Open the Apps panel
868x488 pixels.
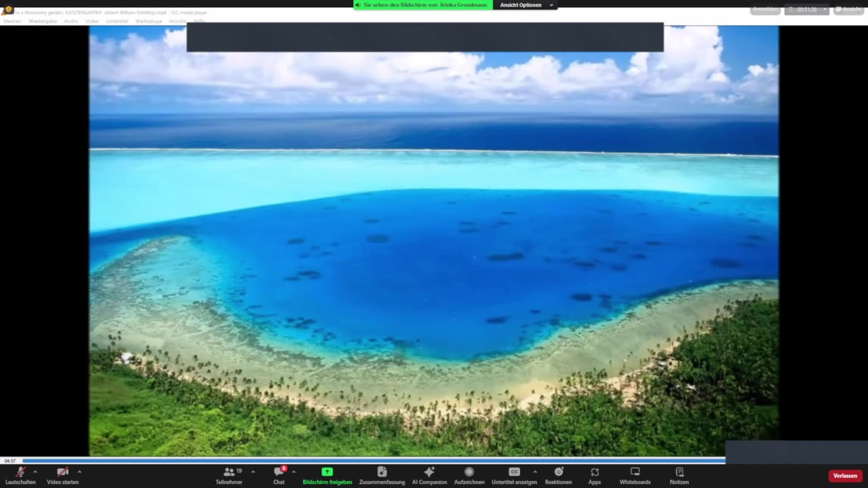(595, 476)
